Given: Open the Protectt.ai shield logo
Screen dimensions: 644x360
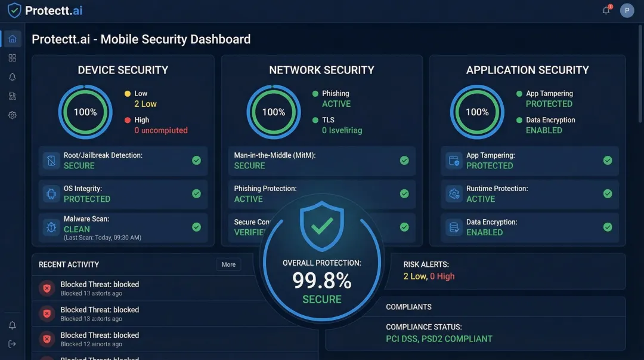Looking at the screenshot, I should pyautogui.click(x=14, y=10).
